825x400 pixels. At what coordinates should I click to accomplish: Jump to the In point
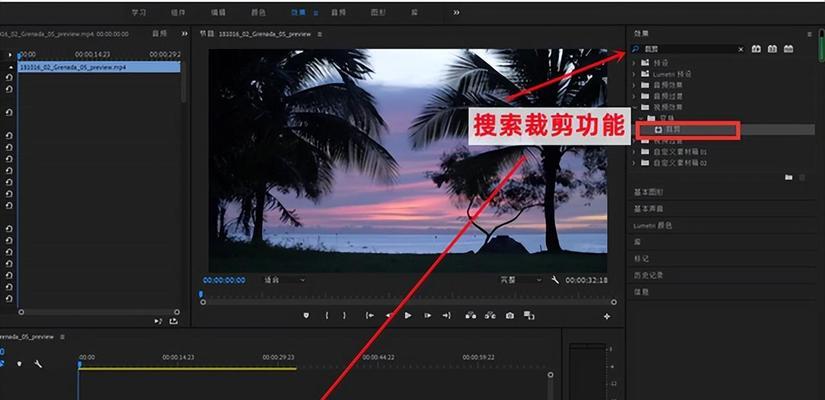click(x=370, y=315)
